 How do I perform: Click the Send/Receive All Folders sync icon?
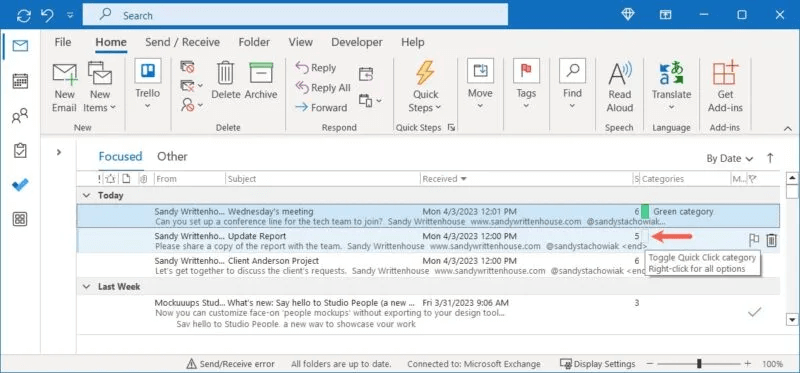23,16
